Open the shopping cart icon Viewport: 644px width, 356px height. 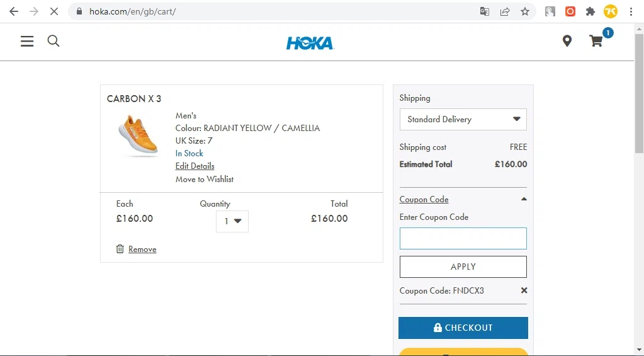tap(596, 41)
